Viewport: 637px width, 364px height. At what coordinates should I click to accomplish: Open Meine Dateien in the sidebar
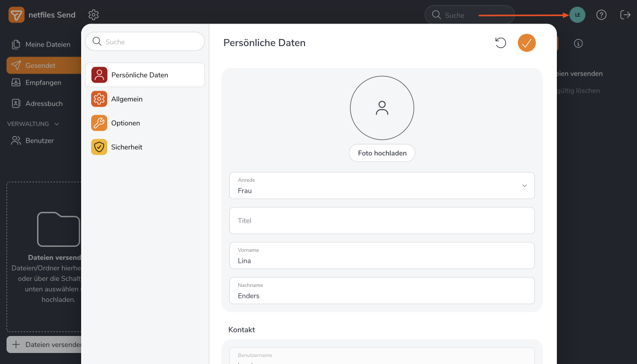[x=48, y=45]
